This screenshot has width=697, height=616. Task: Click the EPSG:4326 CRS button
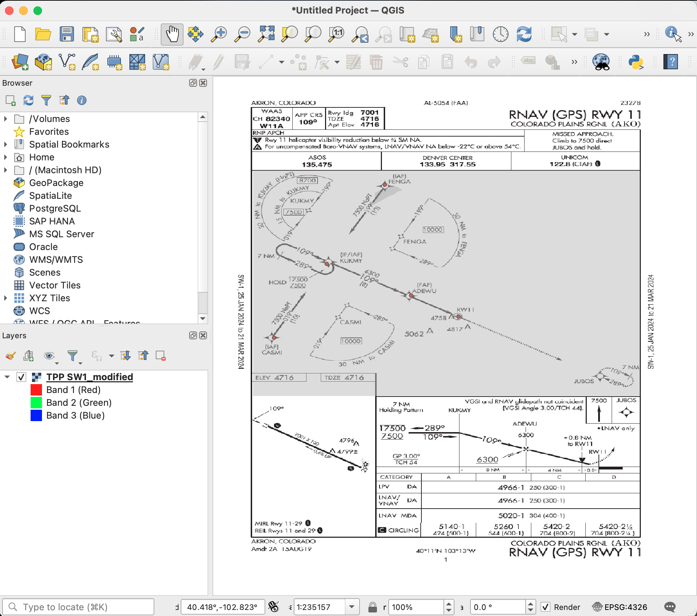pos(619,607)
